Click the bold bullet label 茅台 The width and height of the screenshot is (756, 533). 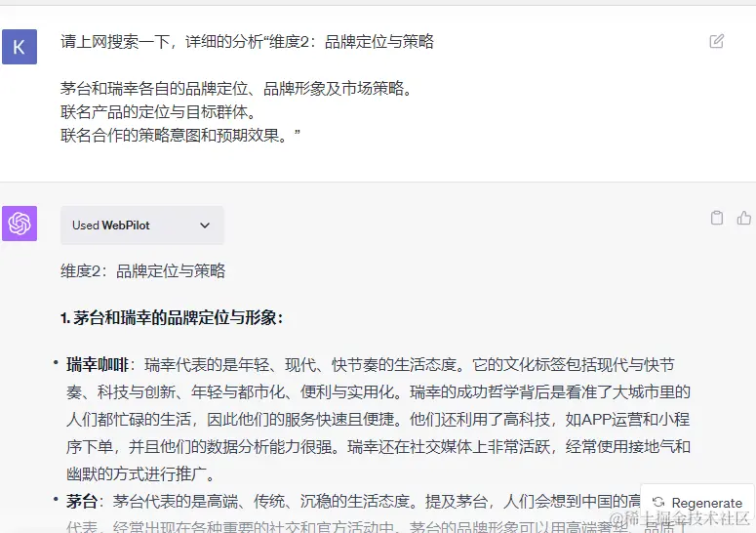point(82,502)
